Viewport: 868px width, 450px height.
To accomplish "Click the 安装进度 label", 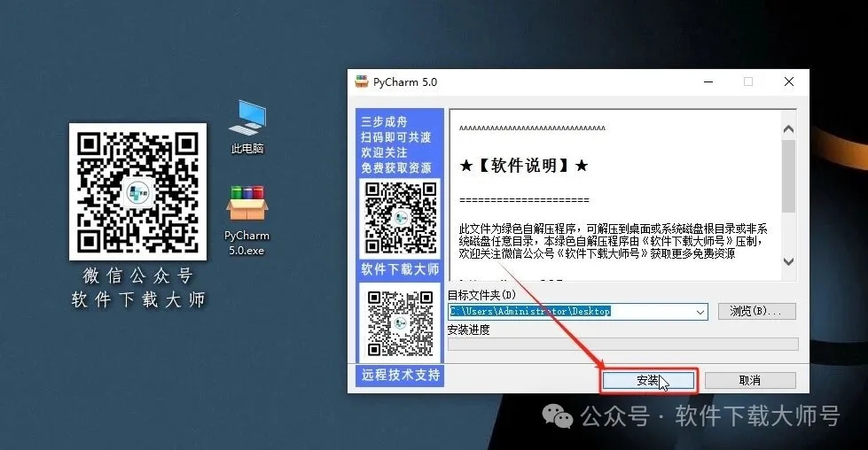I will pos(468,330).
